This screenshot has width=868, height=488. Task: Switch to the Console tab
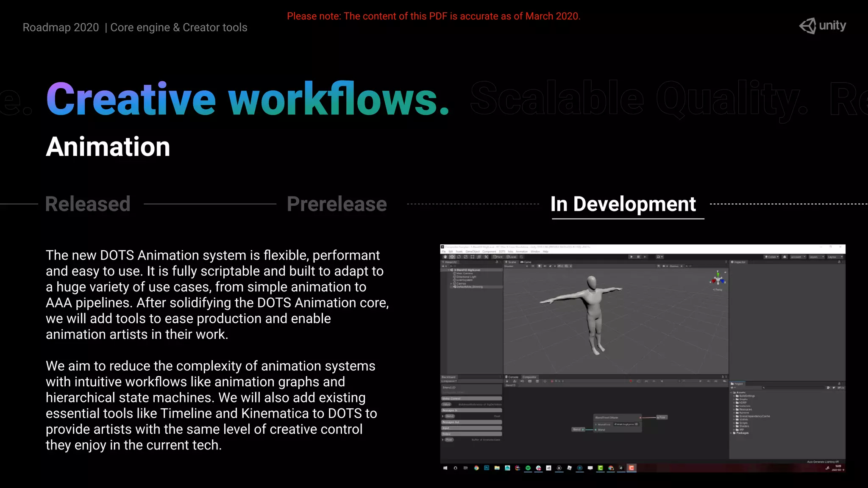point(512,377)
